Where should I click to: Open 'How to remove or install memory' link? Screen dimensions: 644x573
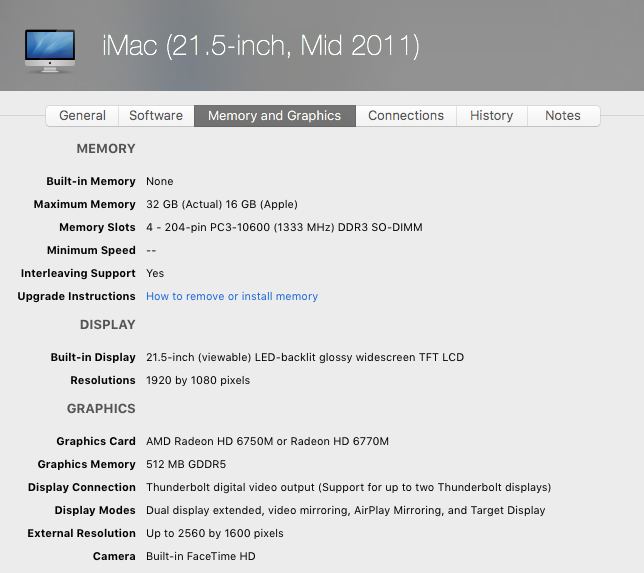pyautogui.click(x=232, y=296)
